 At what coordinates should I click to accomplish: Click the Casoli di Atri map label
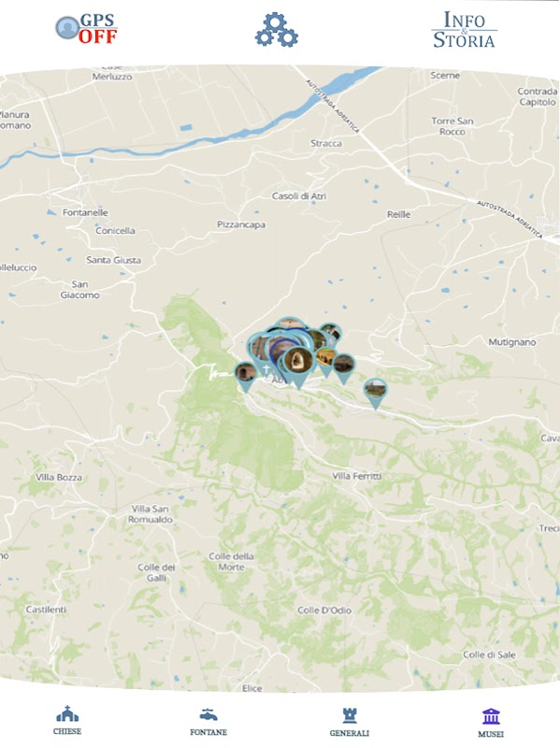pyautogui.click(x=299, y=196)
